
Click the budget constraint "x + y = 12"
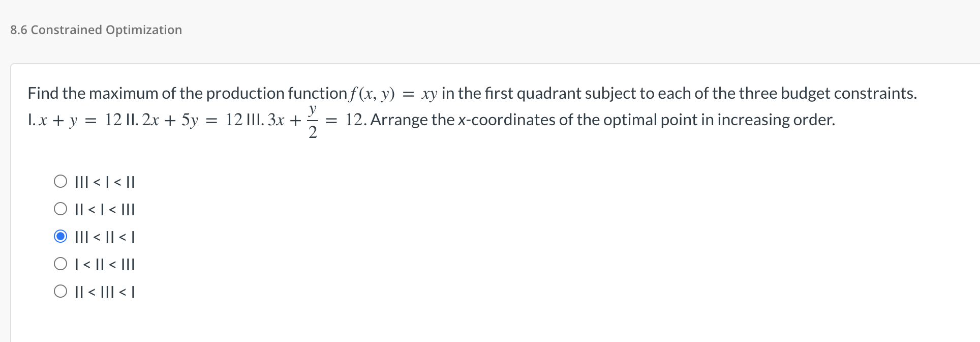(x=77, y=120)
